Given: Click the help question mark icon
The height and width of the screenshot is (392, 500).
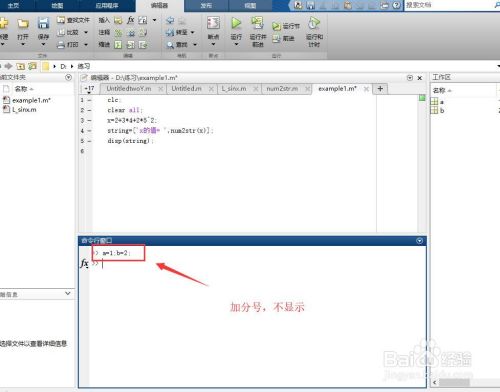Looking at the screenshot, I should pos(396,5).
